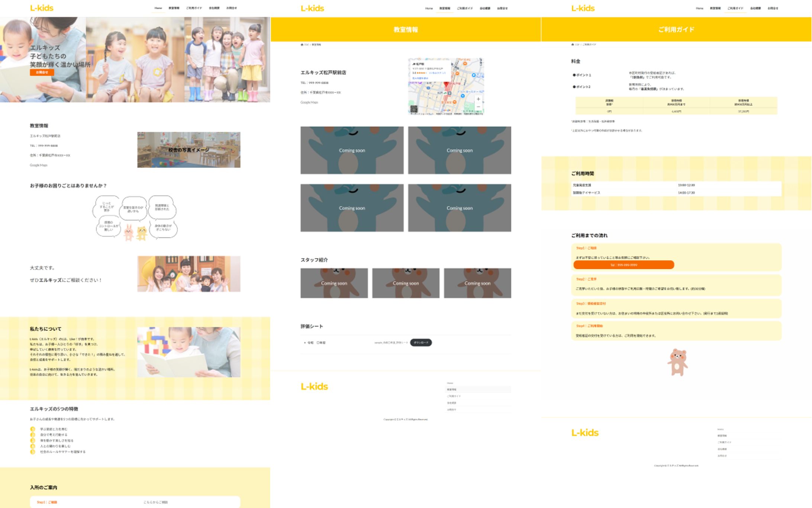Open 教室情報 from the Home page navigation
812x508 pixels.
(174, 8)
